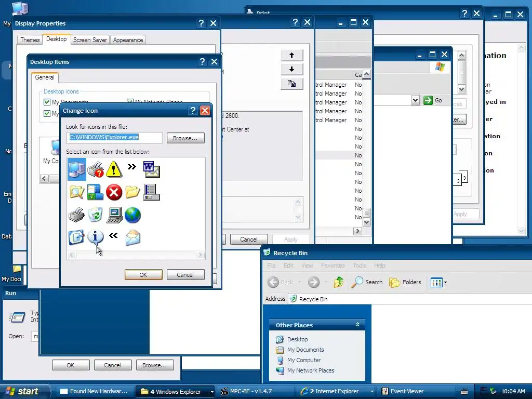The image size is (532, 399).
Task: Click the up arrow button in event dialog
Action: click(292, 55)
